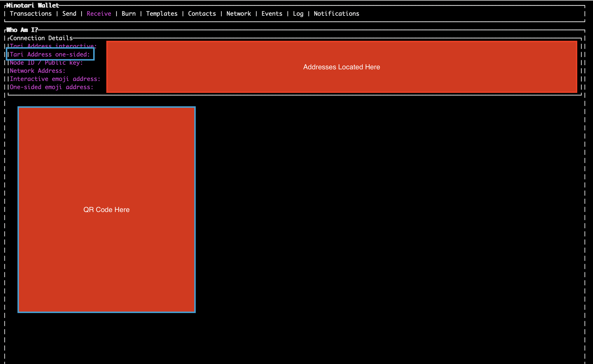Viewport: 593px width, 364px height.
Task: Select the Node ID / Public key label
Action: (46, 63)
